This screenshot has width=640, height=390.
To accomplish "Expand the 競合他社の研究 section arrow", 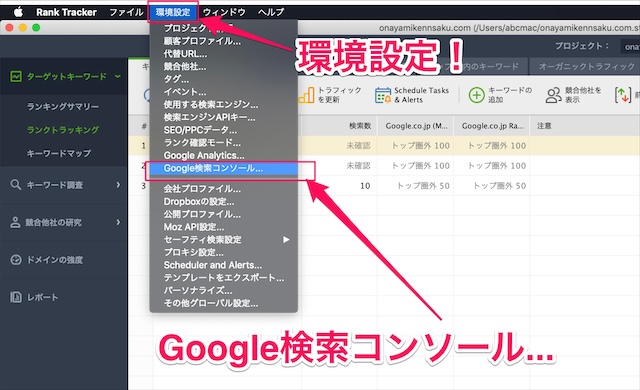I will [118, 222].
